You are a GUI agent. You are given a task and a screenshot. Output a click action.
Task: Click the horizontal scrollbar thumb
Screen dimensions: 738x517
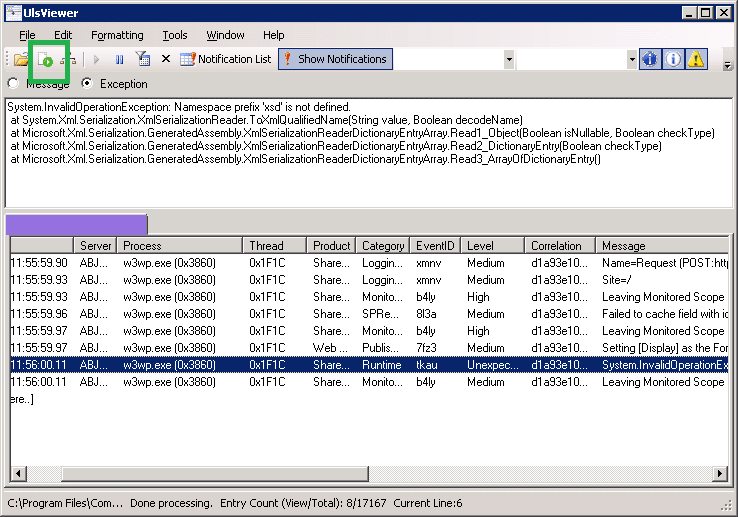(x=215, y=473)
